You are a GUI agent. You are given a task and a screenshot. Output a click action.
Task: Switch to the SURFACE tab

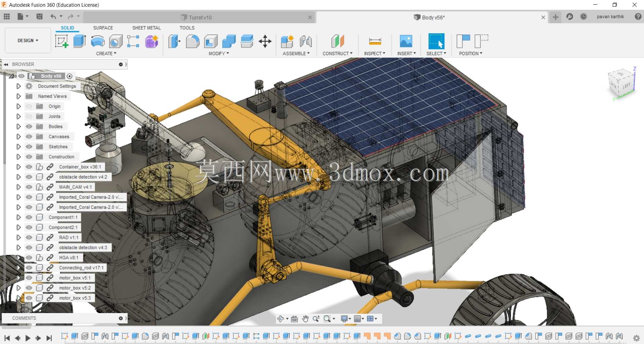tap(103, 28)
